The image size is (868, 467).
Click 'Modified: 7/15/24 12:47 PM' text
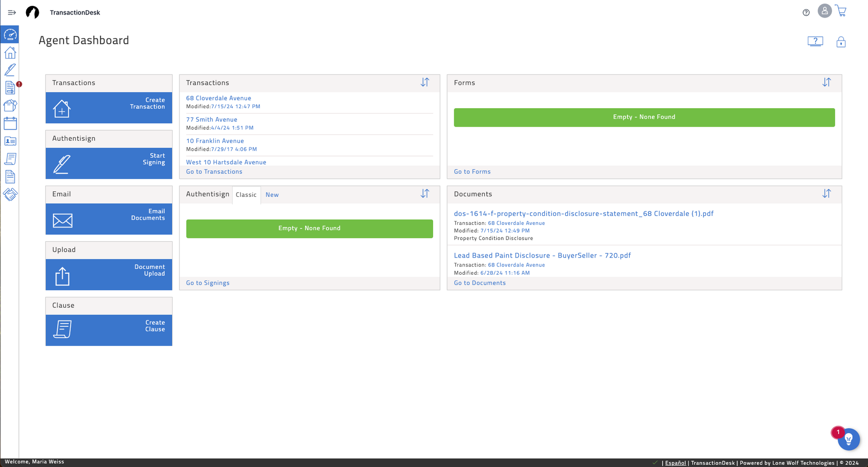(223, 107)
